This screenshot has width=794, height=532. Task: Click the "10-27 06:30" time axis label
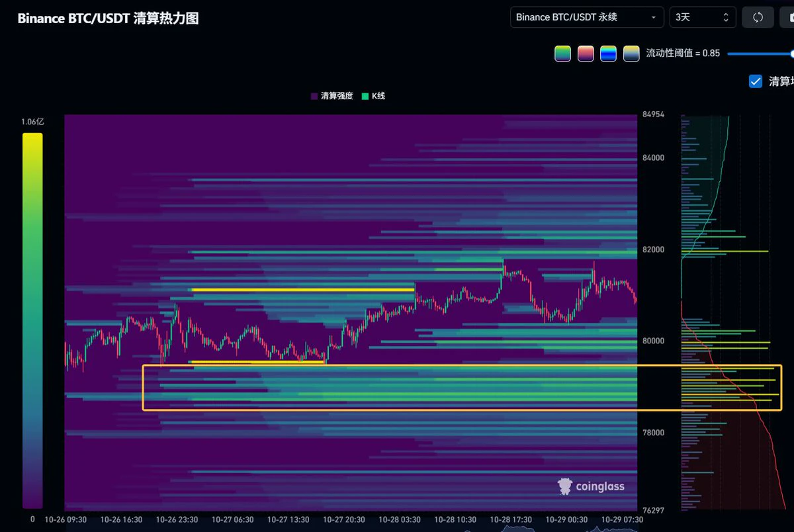point(232,520)
